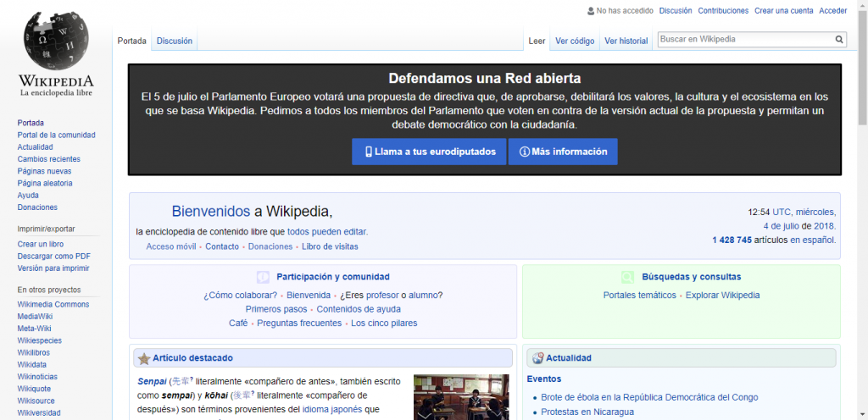
Task: Open the Primeros pasos link
Action: tap(276, 309)
